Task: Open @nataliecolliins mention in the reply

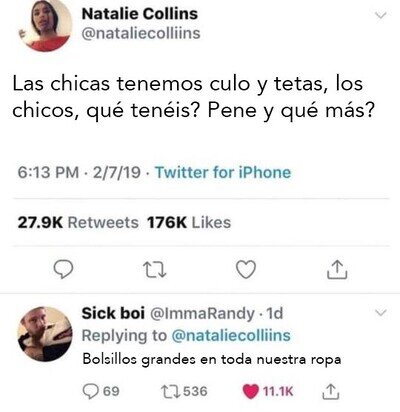Action: 231,336
